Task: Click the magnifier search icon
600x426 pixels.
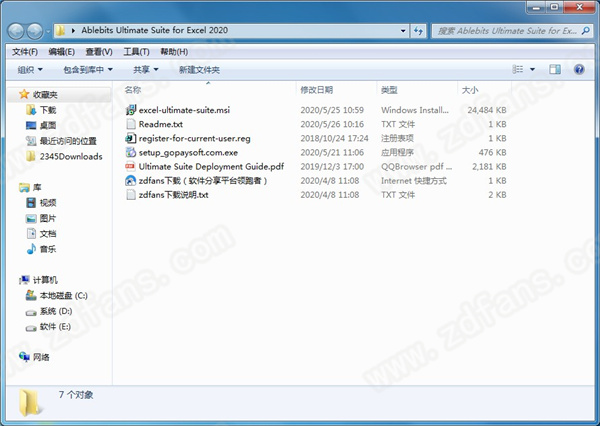Action: 585,31
